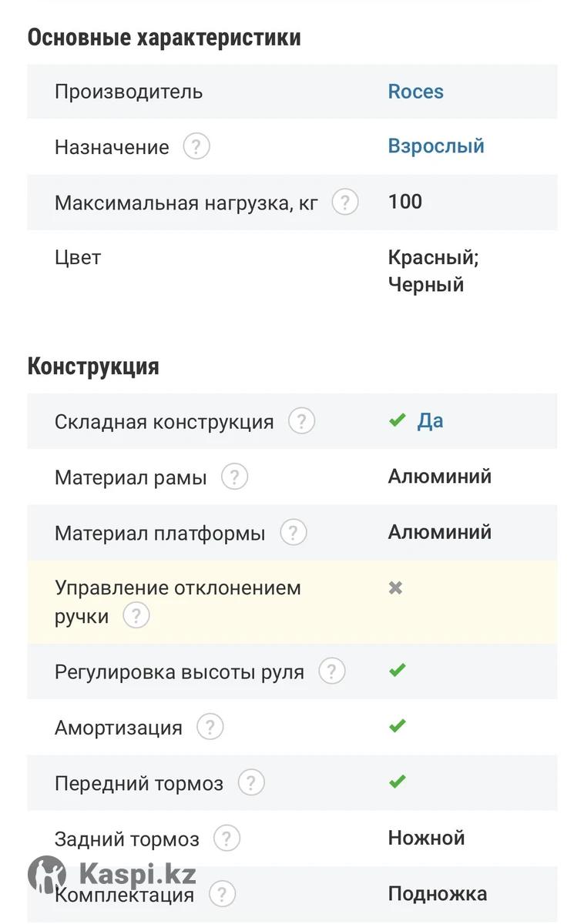
Task: Open the Да folding construction link
Action: (431, 421)
